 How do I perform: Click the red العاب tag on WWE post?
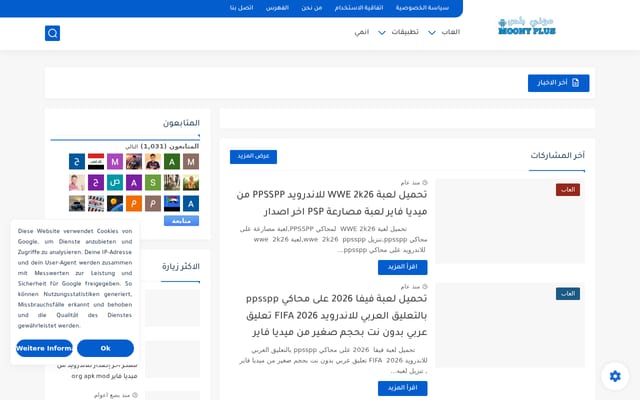point(568,190)
